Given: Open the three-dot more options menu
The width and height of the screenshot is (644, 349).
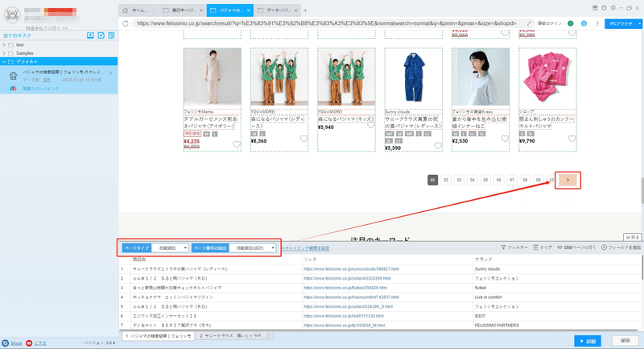Looking at the screenshot, I should click(597, 23).
